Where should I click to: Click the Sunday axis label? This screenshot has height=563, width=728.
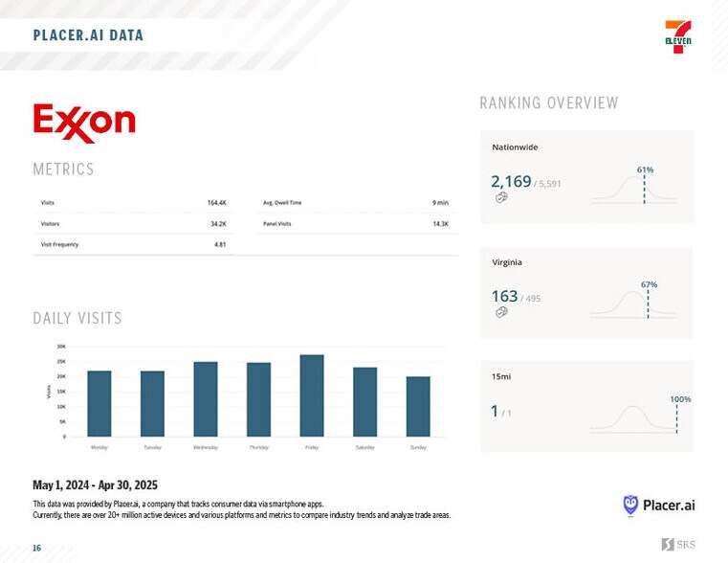click(418, 447)
